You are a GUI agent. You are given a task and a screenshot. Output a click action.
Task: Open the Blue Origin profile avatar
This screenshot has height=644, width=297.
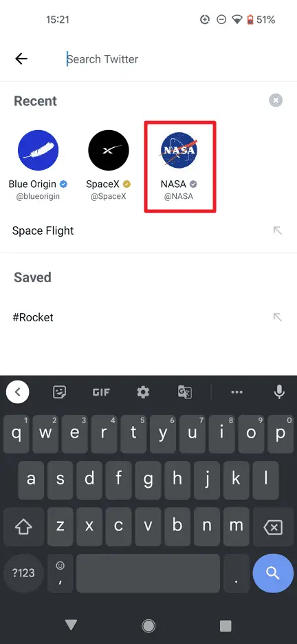[x=38, y=150]
